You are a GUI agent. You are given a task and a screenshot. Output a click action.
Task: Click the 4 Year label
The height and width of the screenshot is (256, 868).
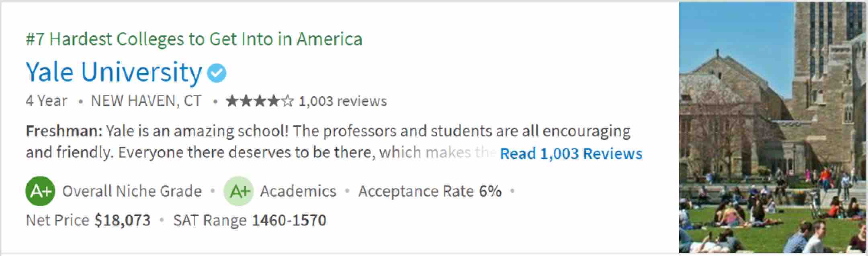click(x=47, y=101)
